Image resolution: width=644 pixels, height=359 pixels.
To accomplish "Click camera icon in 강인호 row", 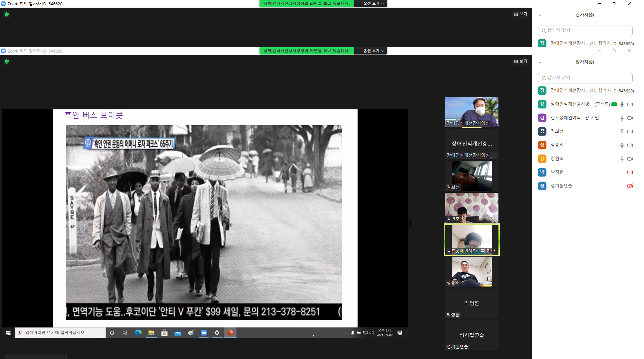I will click(x=630, y=159).
